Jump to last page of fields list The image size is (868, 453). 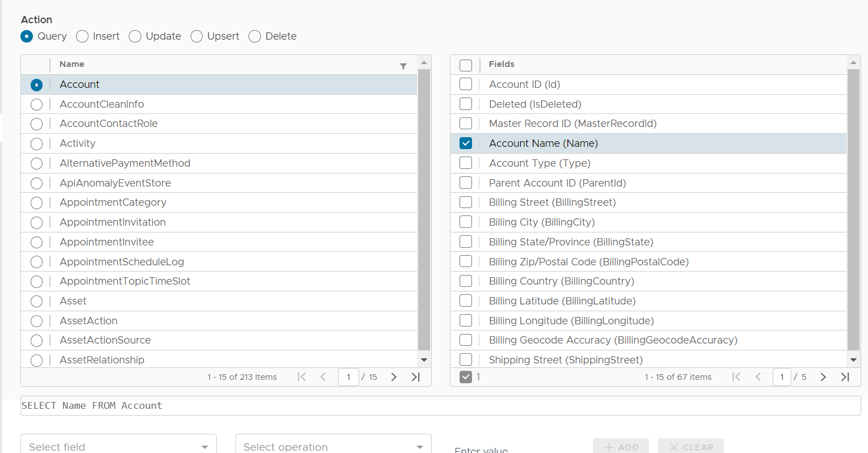pos(845,377)
